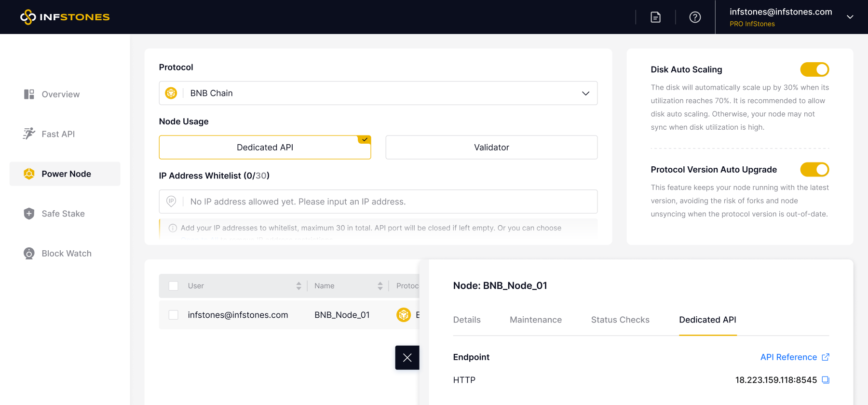Click the BNB Chain coin icon in Protocol field
868x405 pixels.
tap(171, 93)
